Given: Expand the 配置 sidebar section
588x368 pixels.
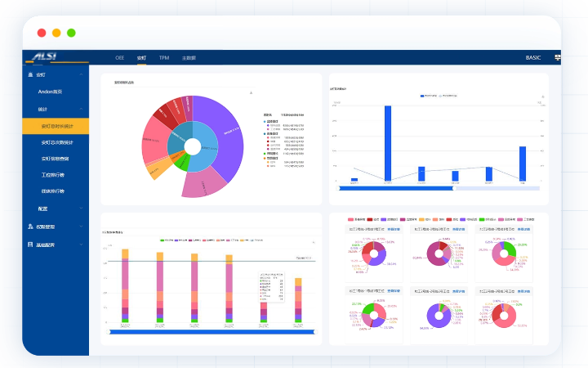Looking at the screenshot, I should (82, 209).
